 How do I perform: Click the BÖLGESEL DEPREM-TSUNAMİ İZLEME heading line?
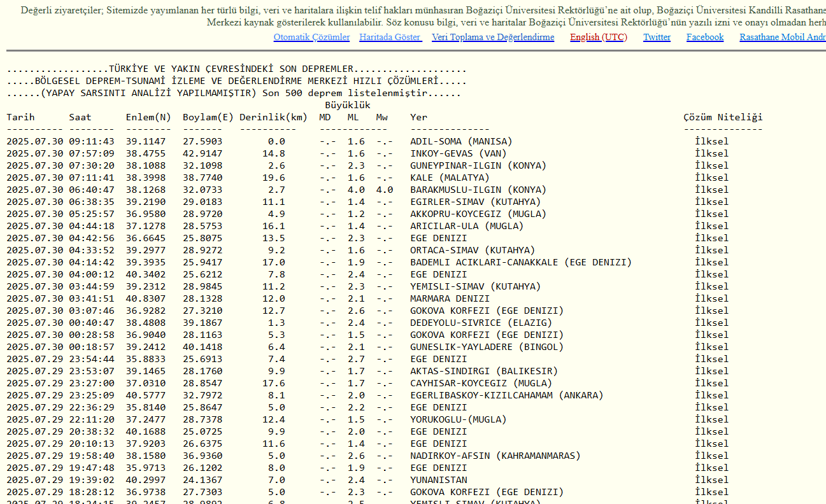pyautogui.click(x=237, y=81)
